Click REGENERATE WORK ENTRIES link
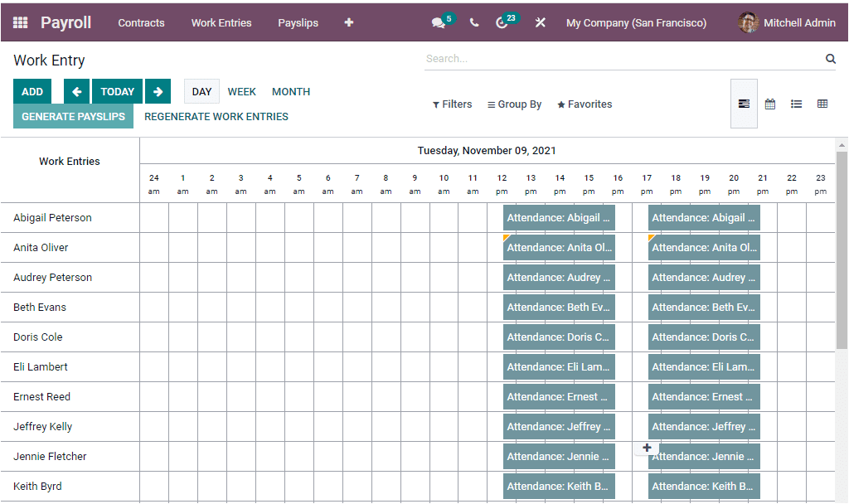 pos(216,116)
